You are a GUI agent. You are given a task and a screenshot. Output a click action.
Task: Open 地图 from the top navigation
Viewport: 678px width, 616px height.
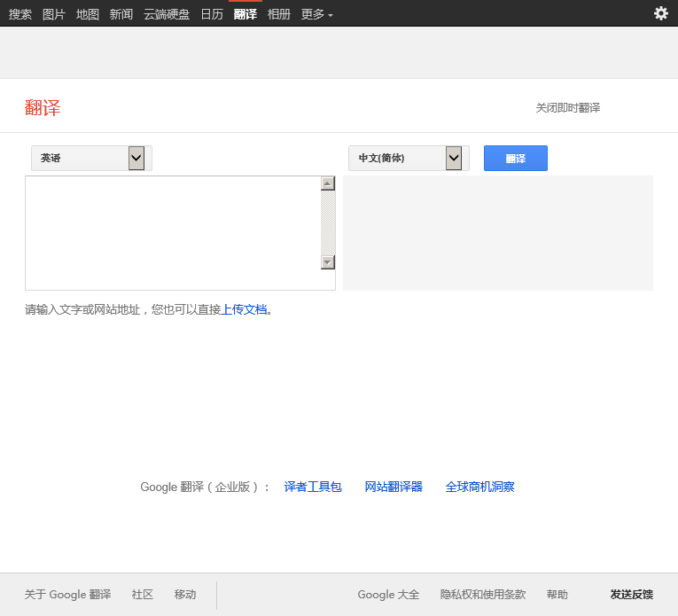(x=88, y=14)
